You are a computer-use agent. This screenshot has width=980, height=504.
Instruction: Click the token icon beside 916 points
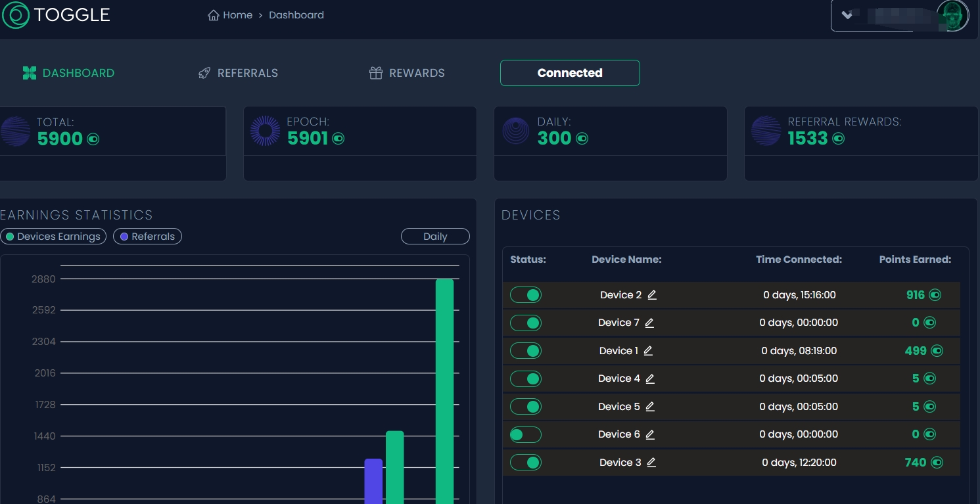click(x=935, y=295)
